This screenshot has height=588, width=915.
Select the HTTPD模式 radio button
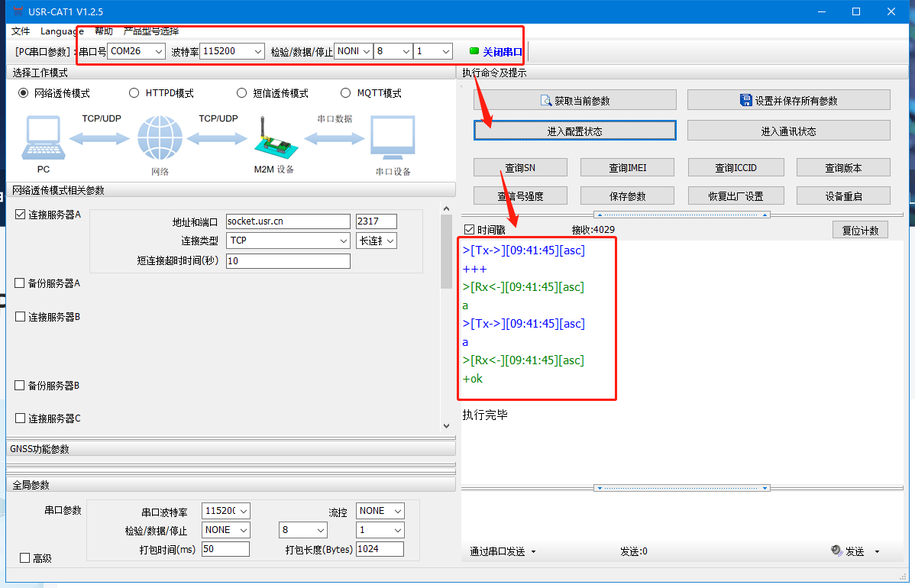[x=134, y=93]
